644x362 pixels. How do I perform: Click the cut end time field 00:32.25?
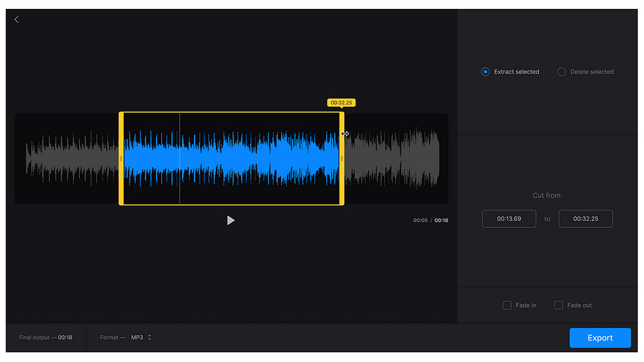point(585,219)
